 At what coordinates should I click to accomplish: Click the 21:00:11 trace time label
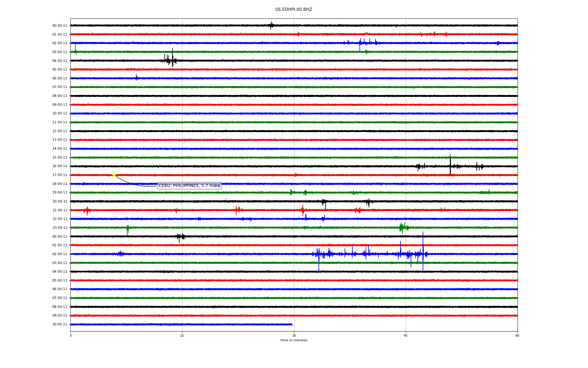(x=60, y=210)
